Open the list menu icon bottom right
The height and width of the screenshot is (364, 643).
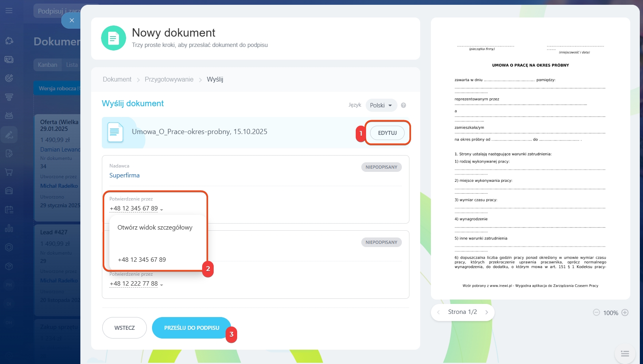(x=625, y=353)
